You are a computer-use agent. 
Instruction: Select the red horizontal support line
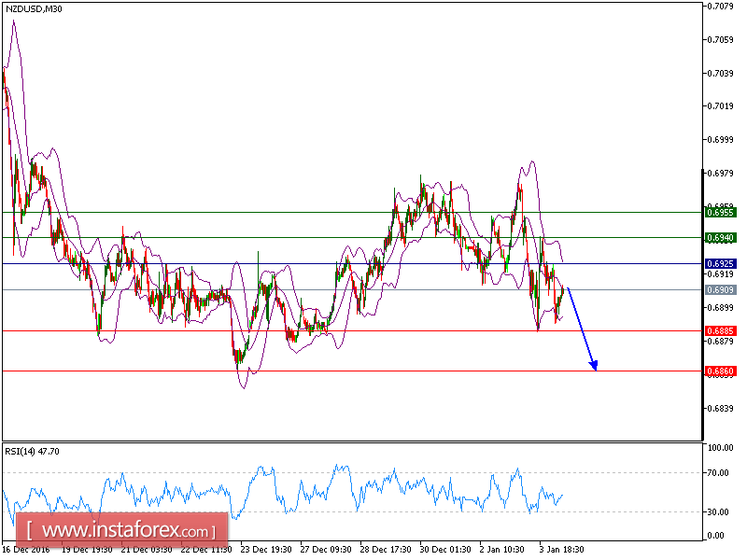tap(280, 330)
